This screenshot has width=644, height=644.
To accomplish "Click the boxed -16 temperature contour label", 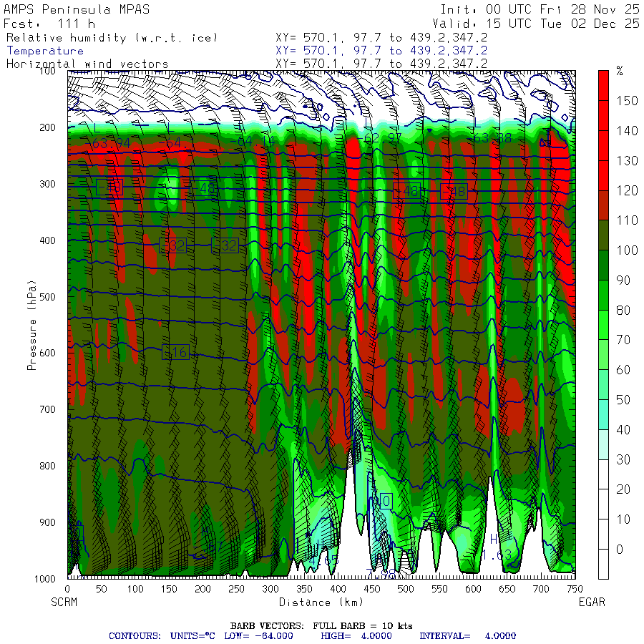I will pos(175,352).
